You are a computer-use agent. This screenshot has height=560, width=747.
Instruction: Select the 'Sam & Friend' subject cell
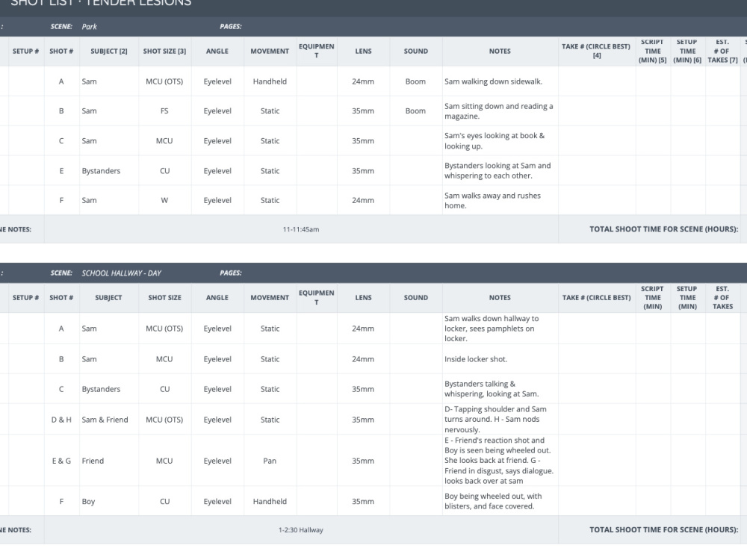(x=105, y=420)
